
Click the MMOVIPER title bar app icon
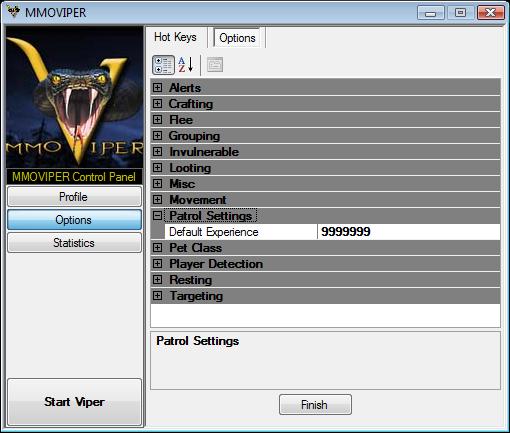click(x=13, y=12)
